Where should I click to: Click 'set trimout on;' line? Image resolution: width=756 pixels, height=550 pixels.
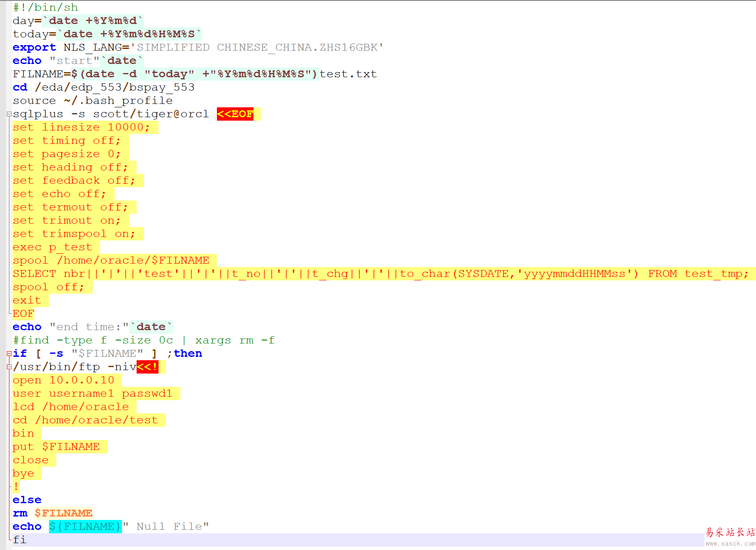[x=67, y=220]
